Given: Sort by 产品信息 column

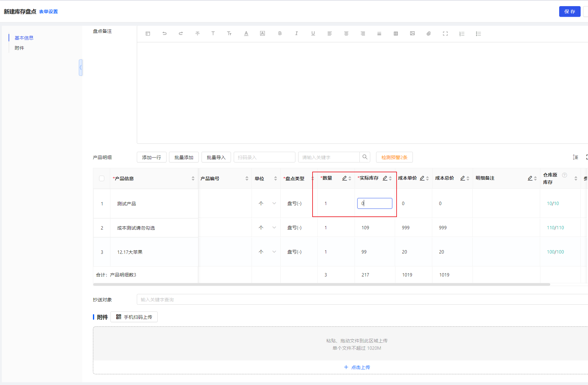Looking at the screenshot, I should pos(193,178).
